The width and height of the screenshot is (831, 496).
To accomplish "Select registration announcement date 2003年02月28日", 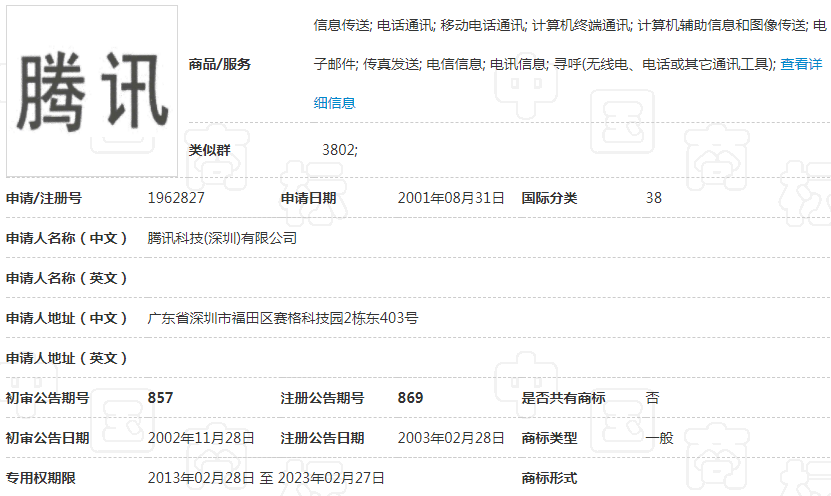I will (x=451, y=438).
